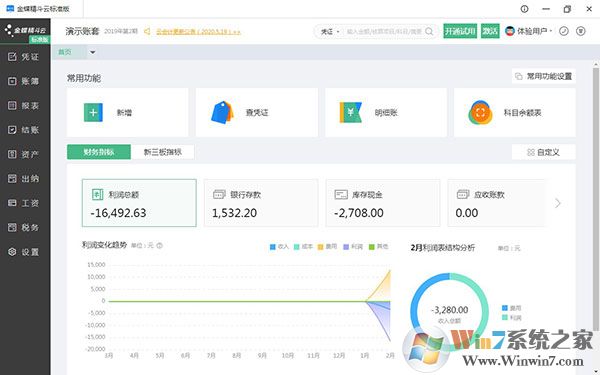This screenshot has height=375, width=600.
Task: Click the search magnifier icon
Action: [x=429, y=31]
